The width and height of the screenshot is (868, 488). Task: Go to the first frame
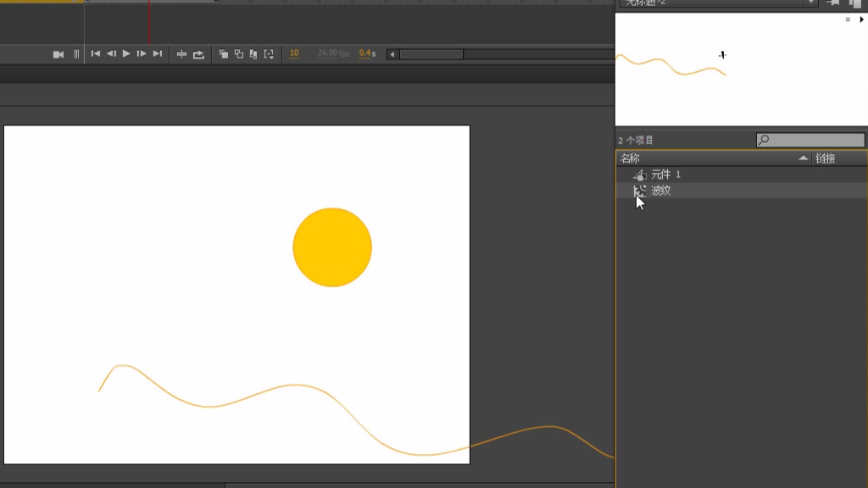pos(96,54)
